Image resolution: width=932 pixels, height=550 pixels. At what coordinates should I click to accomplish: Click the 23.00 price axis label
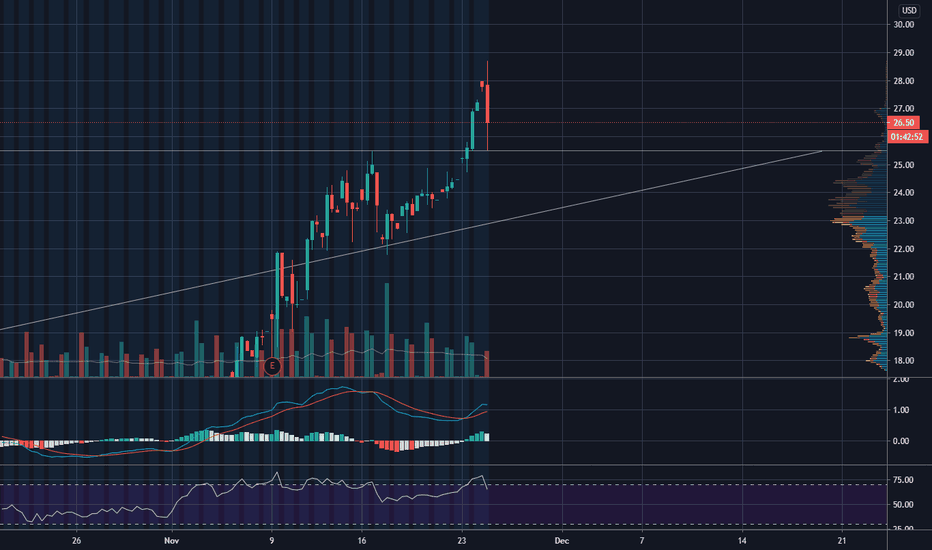(x=903, y=221)
